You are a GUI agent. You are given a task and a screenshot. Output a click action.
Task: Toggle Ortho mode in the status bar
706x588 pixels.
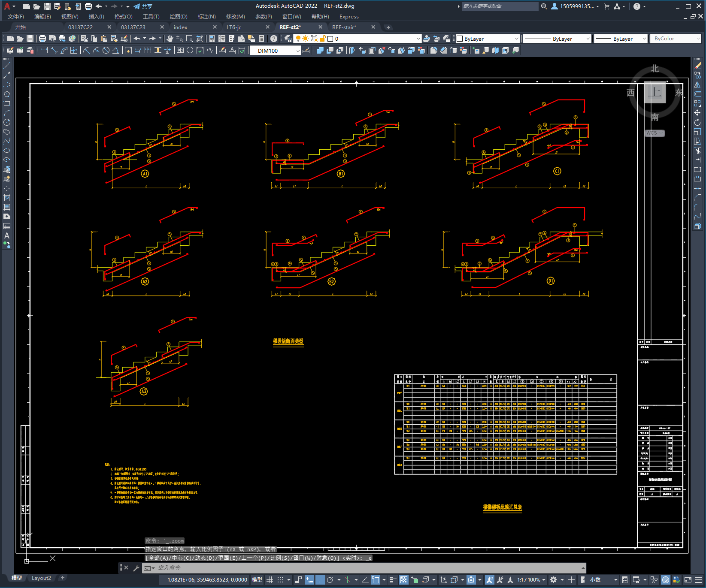[x=320, y=580]
